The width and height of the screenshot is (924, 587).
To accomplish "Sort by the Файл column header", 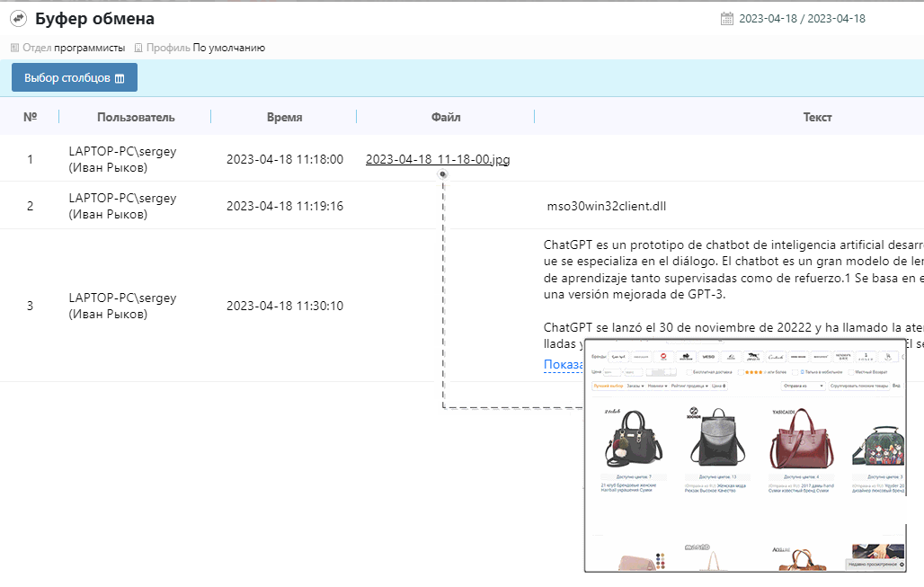I will (446, 117).
